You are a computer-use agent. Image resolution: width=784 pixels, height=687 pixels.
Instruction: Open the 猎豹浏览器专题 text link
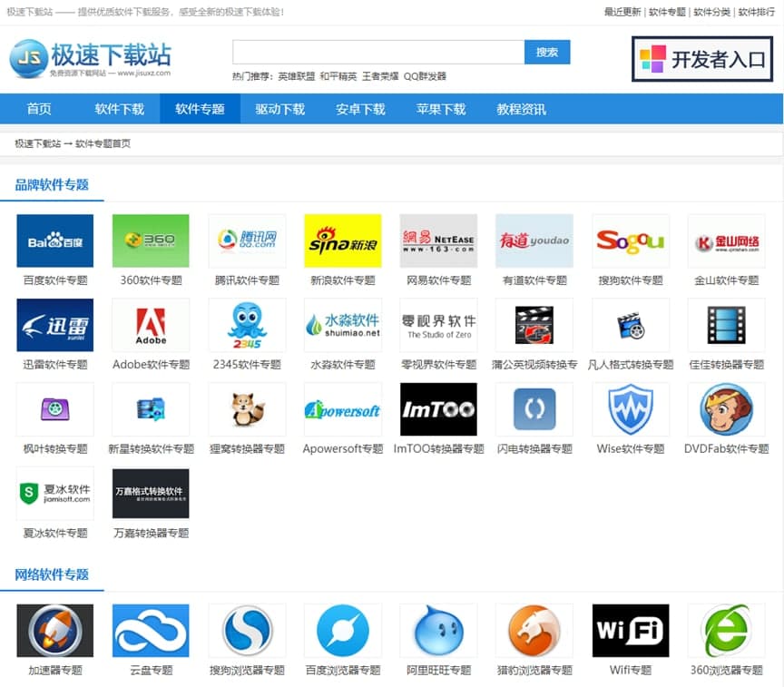coord(534,670)
